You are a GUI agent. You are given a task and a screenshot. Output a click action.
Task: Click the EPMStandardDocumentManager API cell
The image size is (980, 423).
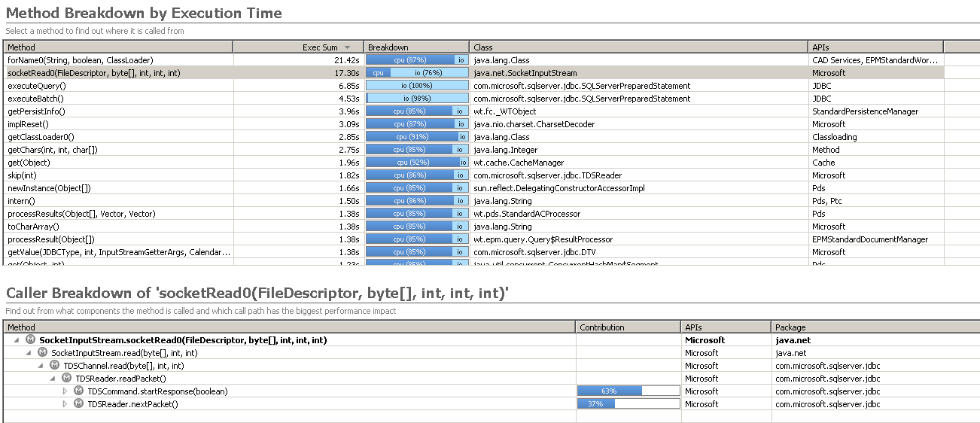(x=869, y=239)
